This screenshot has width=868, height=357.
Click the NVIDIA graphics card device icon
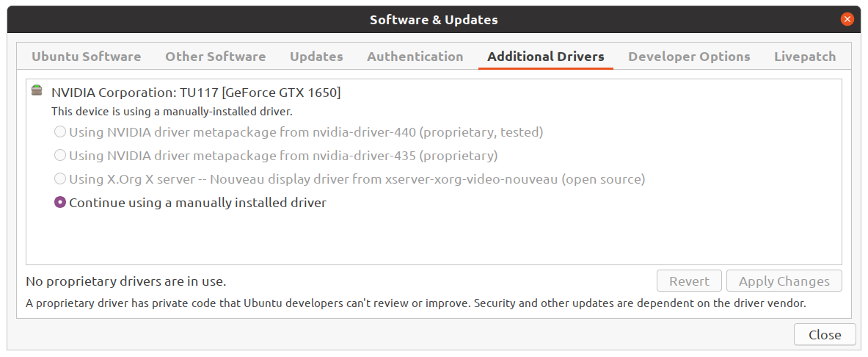click(37, 90)
